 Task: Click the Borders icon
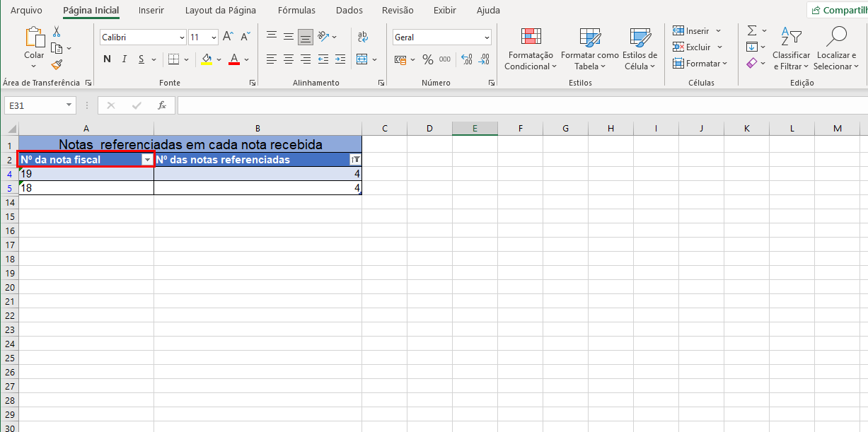[173, 59]
